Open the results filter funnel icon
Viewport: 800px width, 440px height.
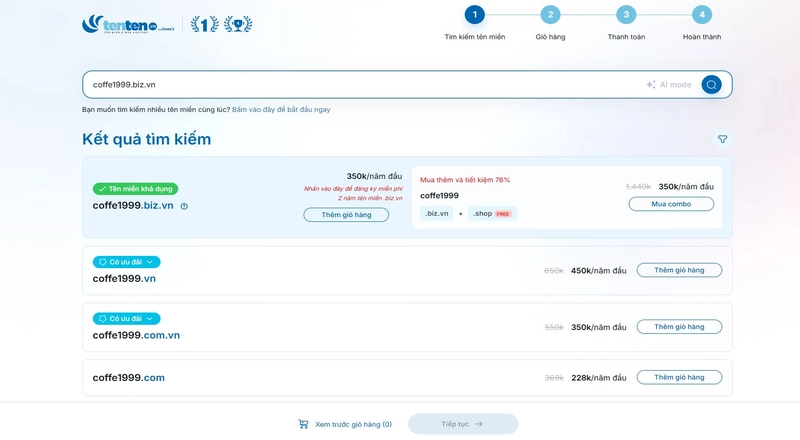(x=722, y=139)
